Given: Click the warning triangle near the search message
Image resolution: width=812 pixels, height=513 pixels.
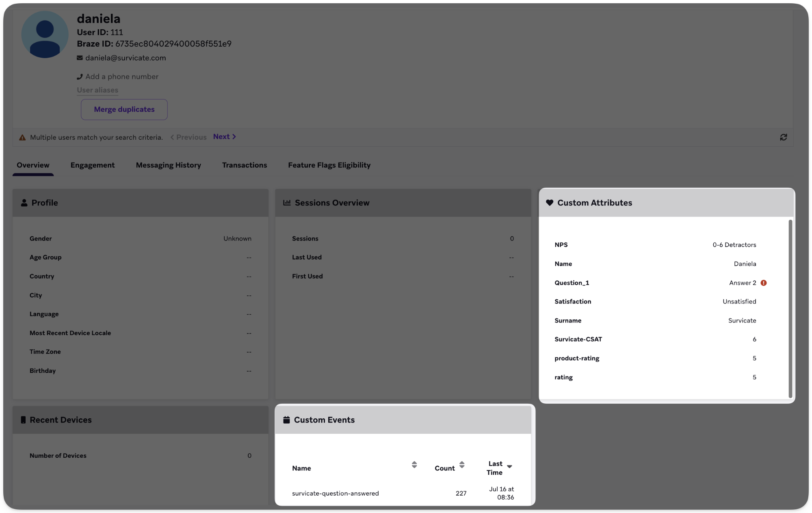Looking at the screenshot, I should click(22, 137).
